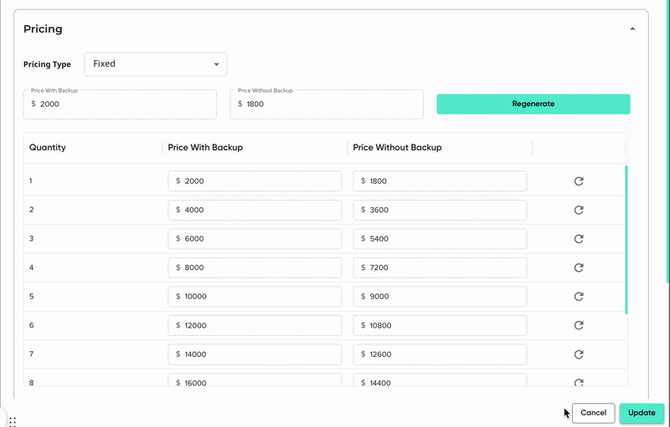Click the refresh icon in quantity 8 row

[578, 382]
